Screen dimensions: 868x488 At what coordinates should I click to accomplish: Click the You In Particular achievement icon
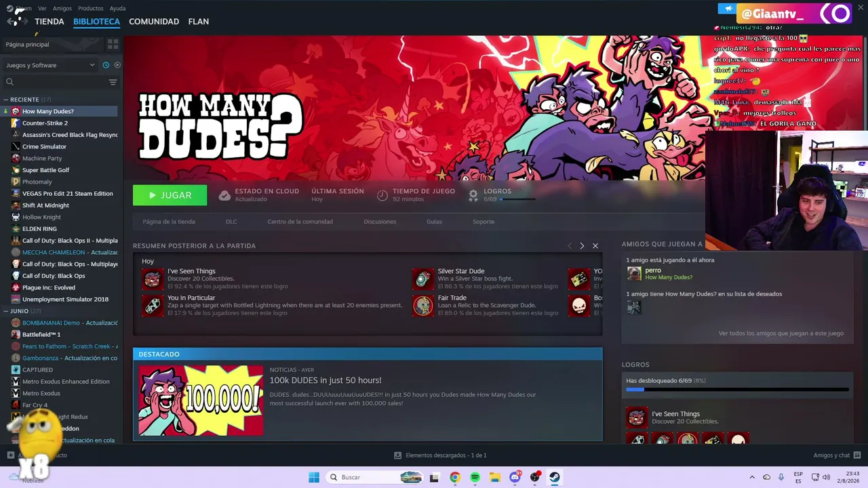[153, 305]
